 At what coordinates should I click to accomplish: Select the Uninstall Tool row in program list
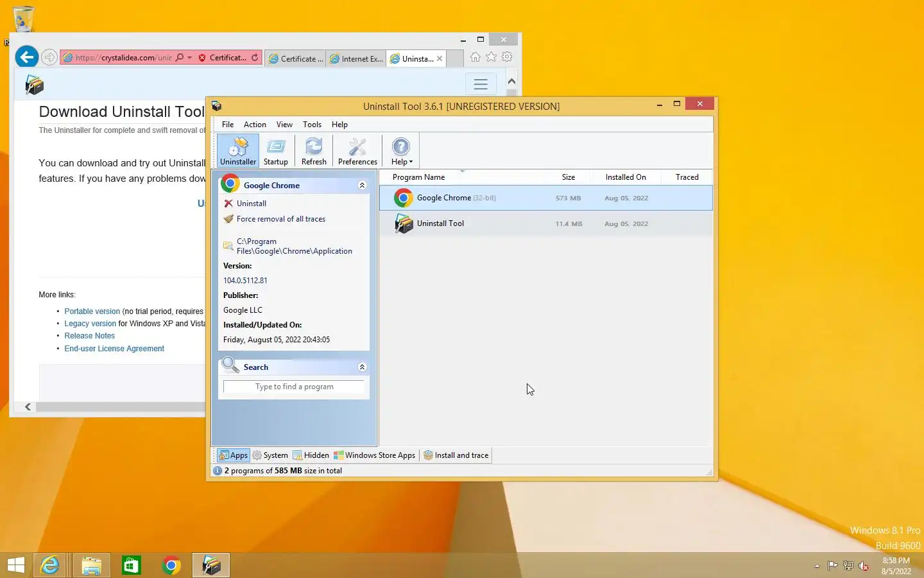point(545,223)
